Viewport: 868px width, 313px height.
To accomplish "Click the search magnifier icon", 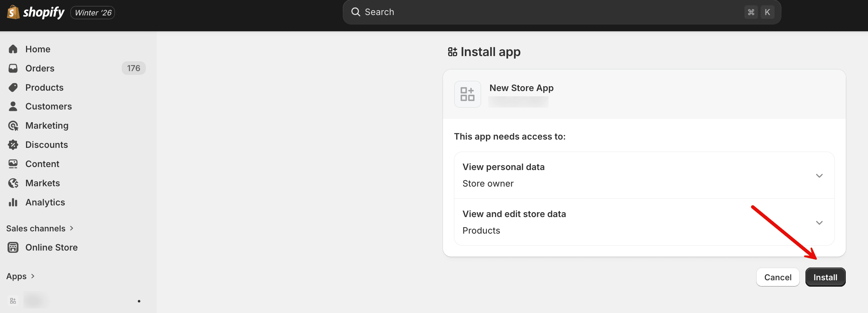I will click(x=356, y=12).
